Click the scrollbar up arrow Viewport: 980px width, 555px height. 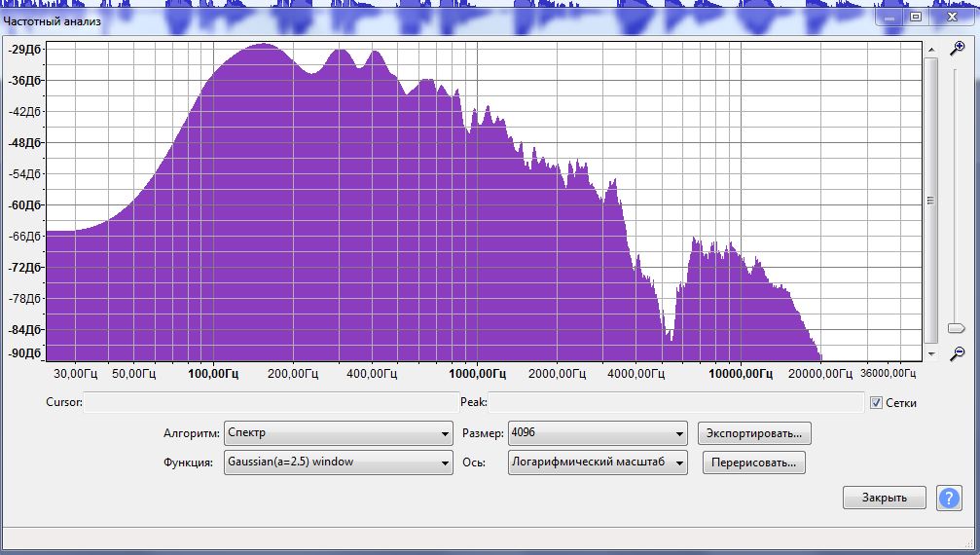point(931,50)
